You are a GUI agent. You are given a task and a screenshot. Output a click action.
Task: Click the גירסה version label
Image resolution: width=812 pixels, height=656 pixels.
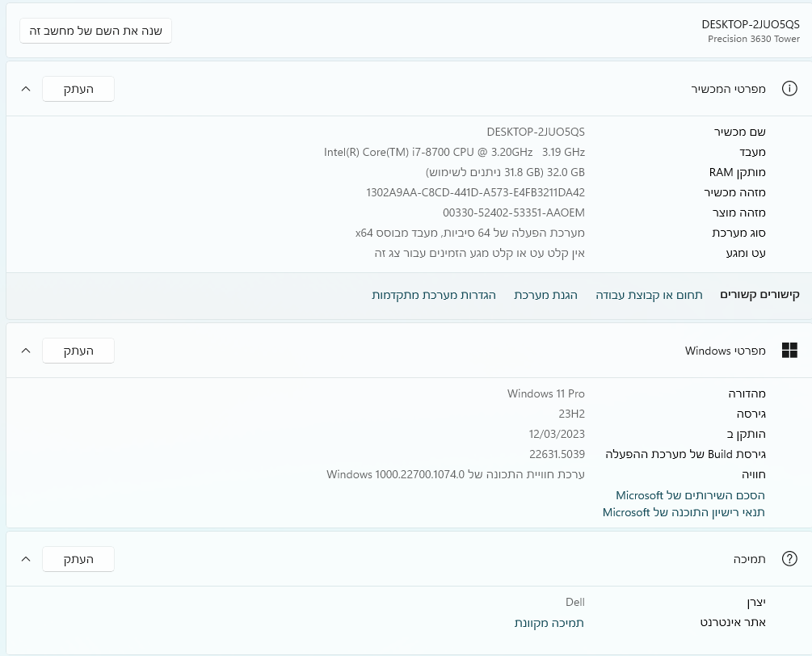751,414
